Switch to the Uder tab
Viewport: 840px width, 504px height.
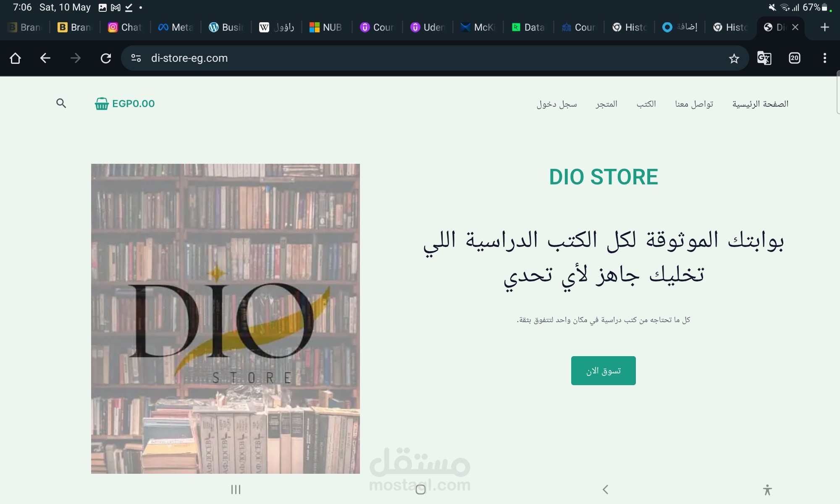427,27
